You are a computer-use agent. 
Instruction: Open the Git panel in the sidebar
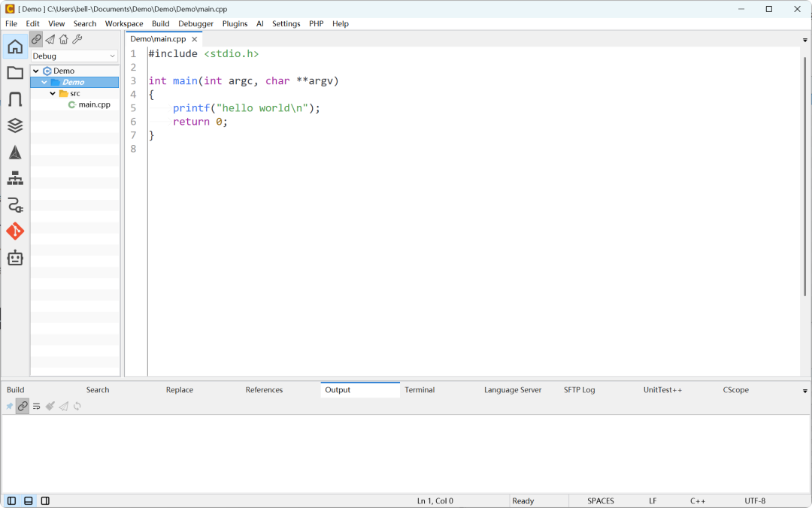pos(15,231)
